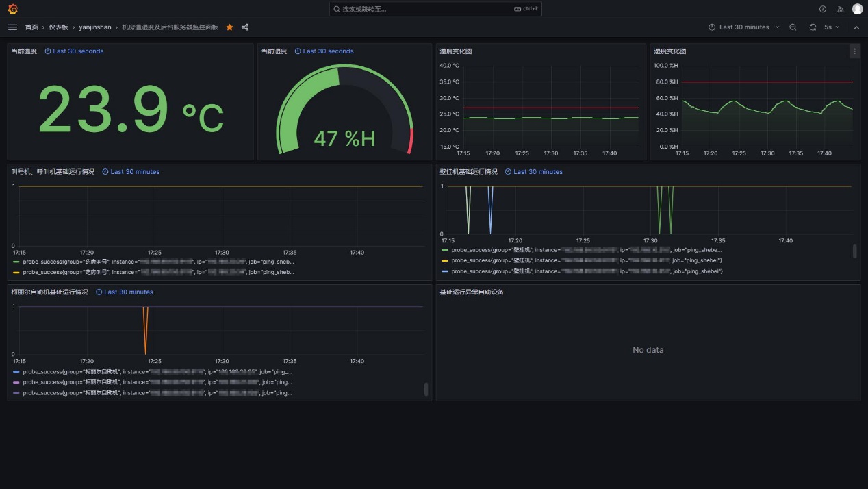Click yellow swatch of 壁挂机 legend

[445, 261]
